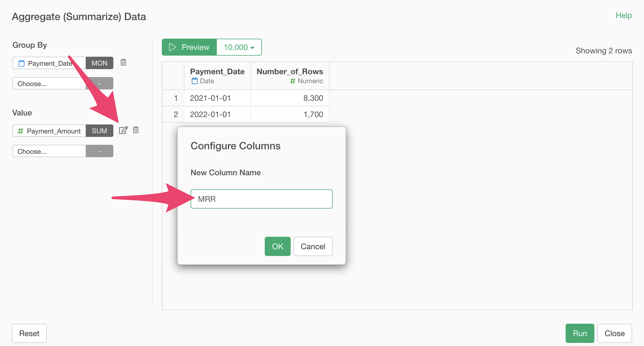644x346 pixels.
Task: Open the 10,000 row limit dropdown
Action: click(239, 47)
